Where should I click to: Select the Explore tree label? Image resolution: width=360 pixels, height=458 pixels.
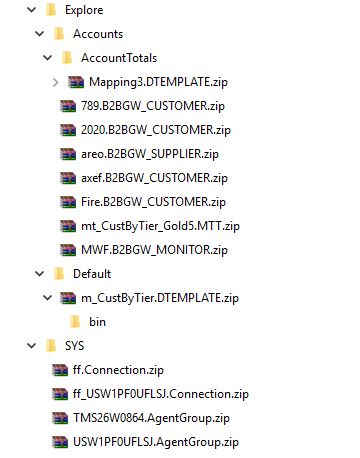(x=84, y=10)
